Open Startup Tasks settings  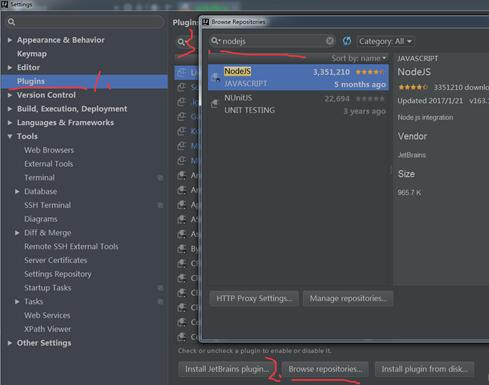click(48, 288)
